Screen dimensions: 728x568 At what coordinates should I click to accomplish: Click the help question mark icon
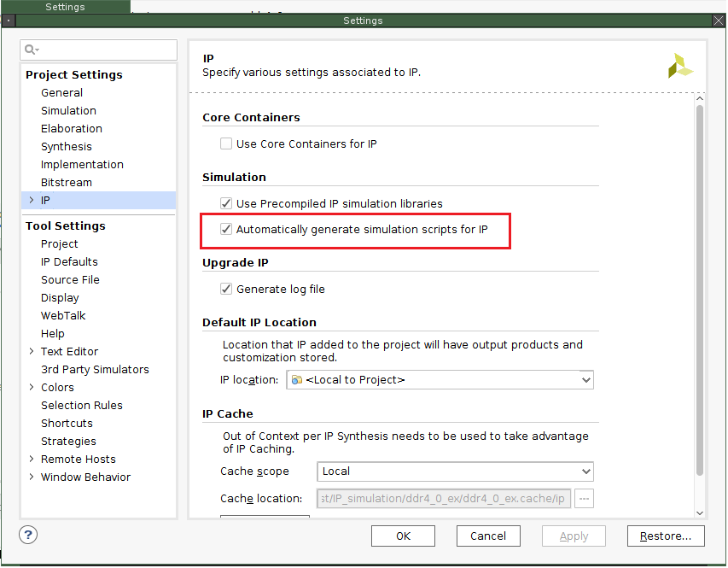(28, 535)
